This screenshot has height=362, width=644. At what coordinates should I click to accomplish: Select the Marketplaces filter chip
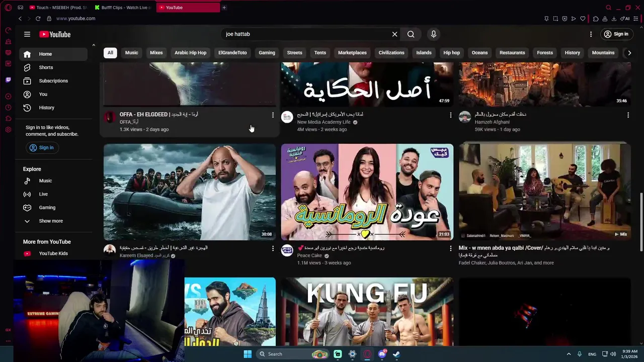(352, 53)
